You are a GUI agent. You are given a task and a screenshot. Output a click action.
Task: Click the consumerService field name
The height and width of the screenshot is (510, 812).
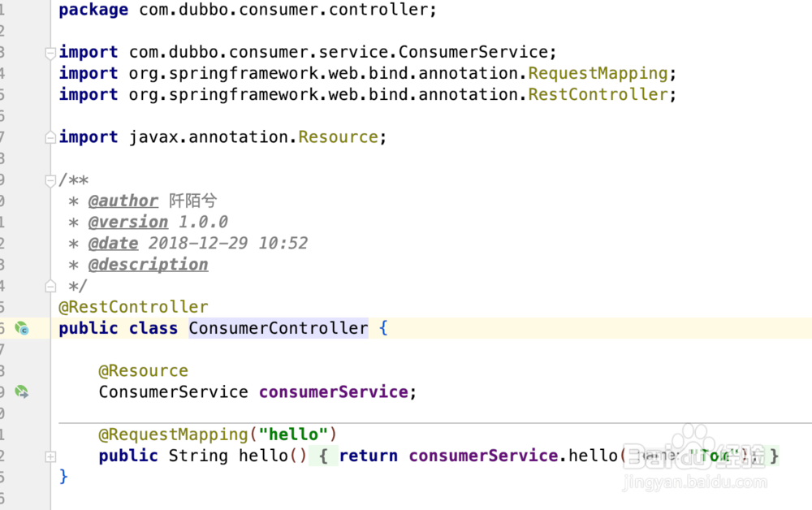pos(333,392)
